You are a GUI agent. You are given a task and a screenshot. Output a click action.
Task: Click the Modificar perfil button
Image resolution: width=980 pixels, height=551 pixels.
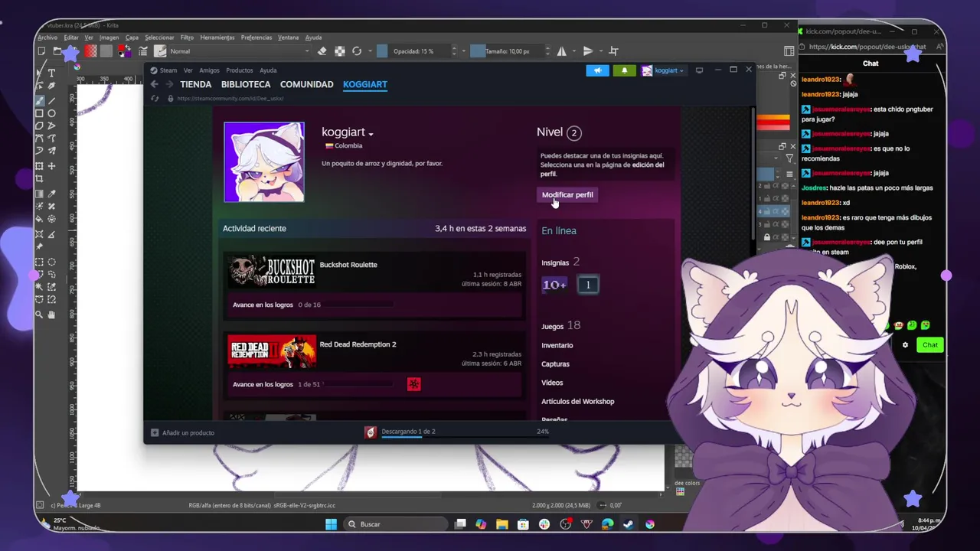coord(567,194)
